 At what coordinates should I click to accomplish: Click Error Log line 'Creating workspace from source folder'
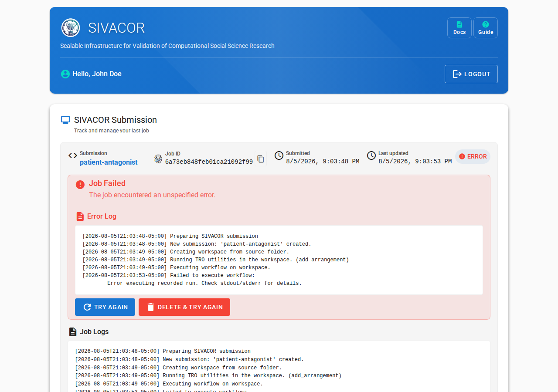coord(186,252)
